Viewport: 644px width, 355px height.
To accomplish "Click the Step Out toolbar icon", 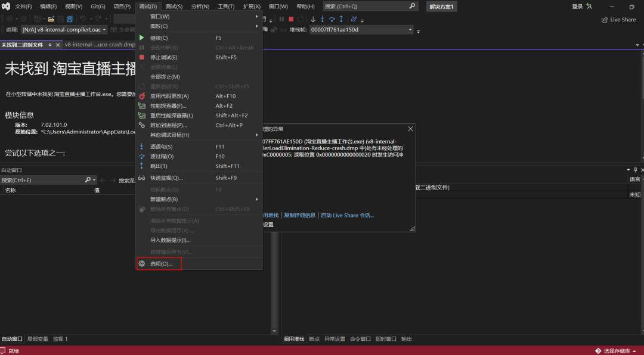I will click(341, 19).
